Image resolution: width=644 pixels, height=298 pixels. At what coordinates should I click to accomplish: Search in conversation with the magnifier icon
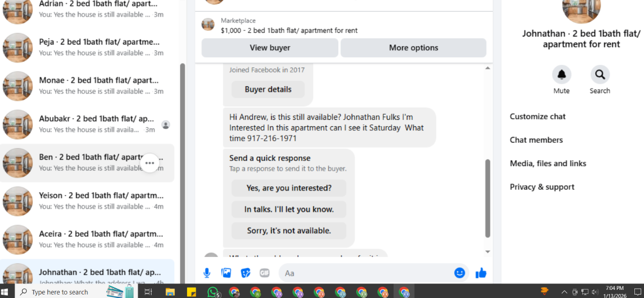pyautogui.click(x=600, y=75)
